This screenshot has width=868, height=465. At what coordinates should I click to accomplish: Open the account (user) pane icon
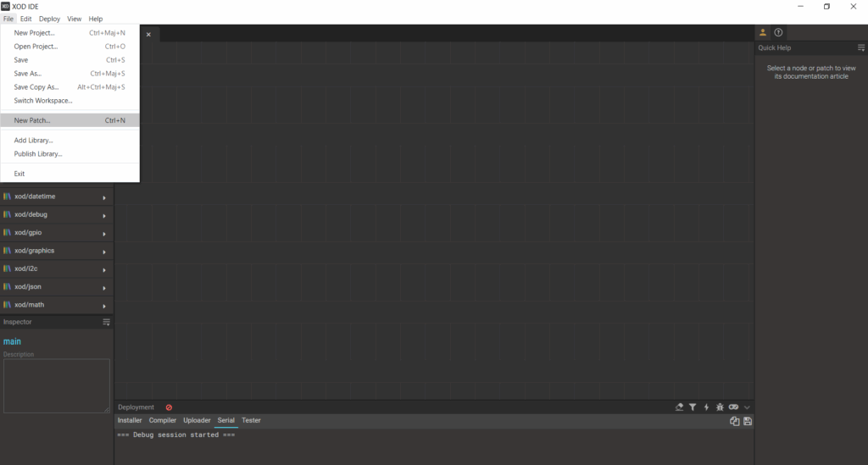[762, 33]
